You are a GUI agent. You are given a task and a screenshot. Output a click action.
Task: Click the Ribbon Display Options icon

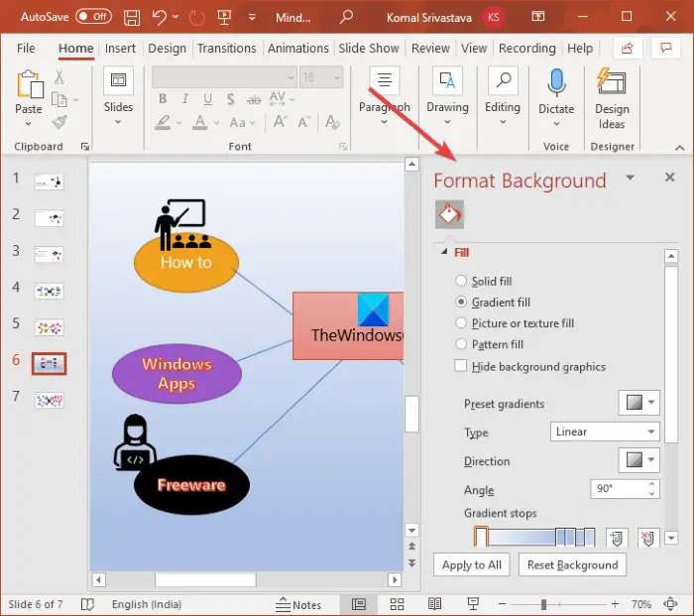click(x=537, y=17)
